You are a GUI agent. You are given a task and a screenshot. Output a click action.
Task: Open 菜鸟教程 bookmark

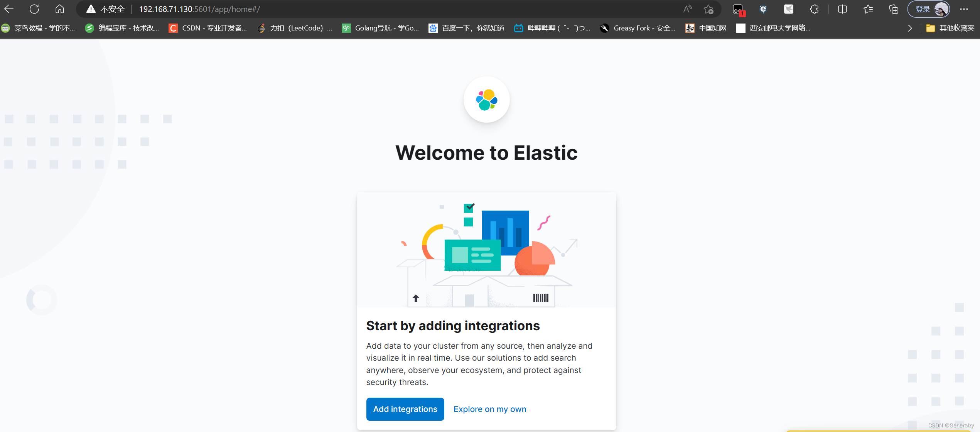pos(39,28)
